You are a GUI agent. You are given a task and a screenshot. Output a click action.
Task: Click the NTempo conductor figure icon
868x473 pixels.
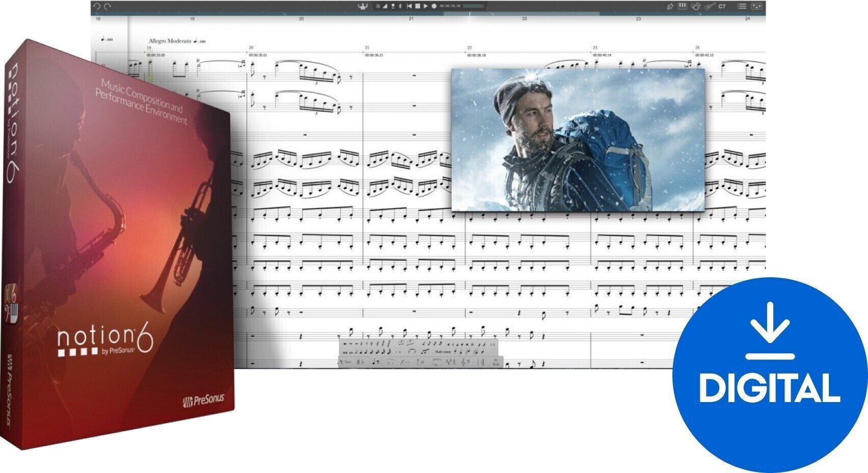363,6
